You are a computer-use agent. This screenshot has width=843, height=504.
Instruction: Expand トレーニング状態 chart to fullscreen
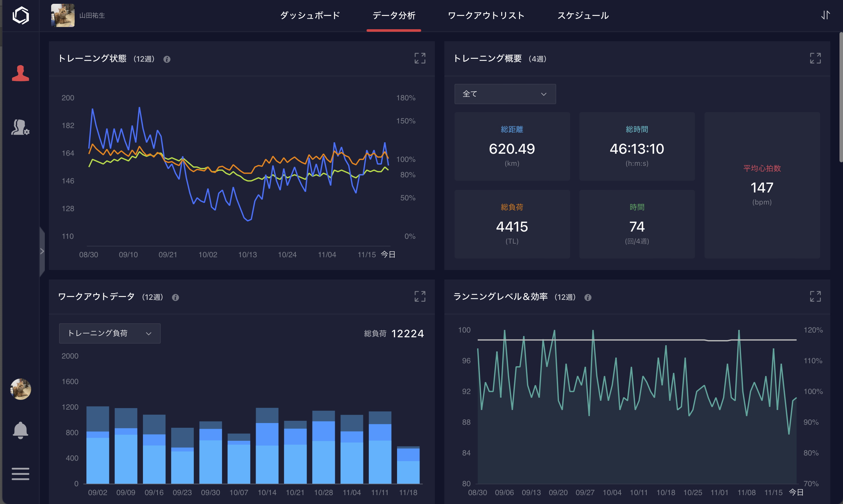420,58
